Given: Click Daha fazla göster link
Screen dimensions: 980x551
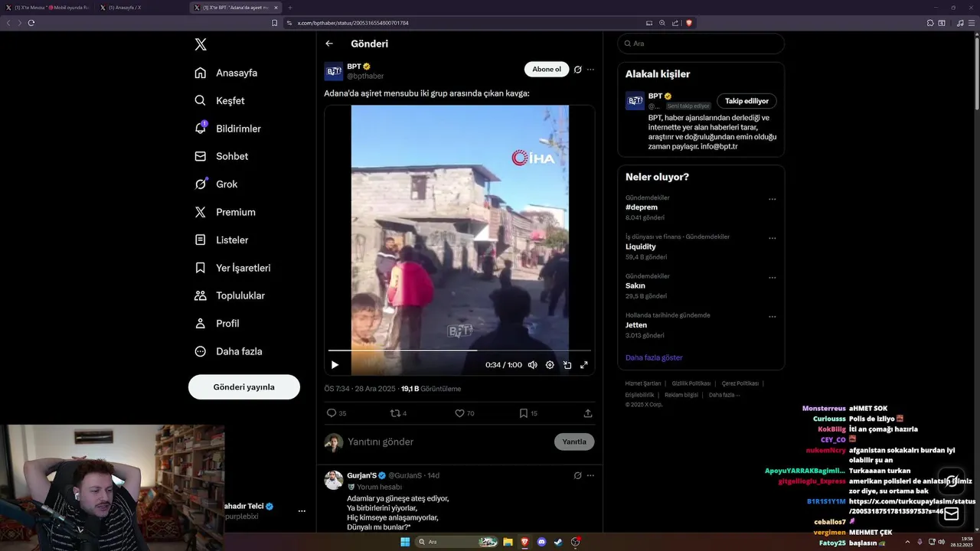Looking at the screenshot, I should click(654, 357).
